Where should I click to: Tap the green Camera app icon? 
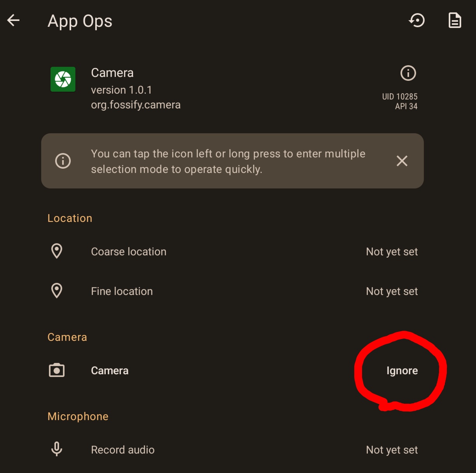coord(63,79)
